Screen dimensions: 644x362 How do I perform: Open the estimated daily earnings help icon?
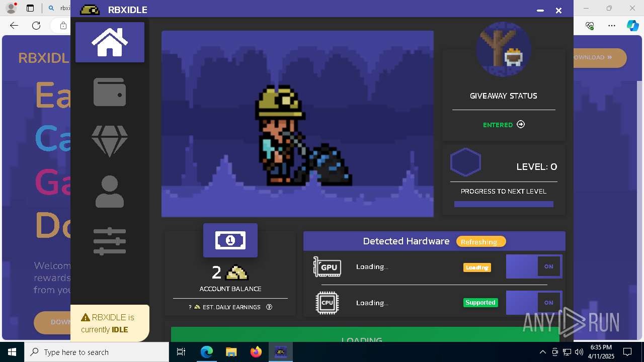[x=269, y=307]
